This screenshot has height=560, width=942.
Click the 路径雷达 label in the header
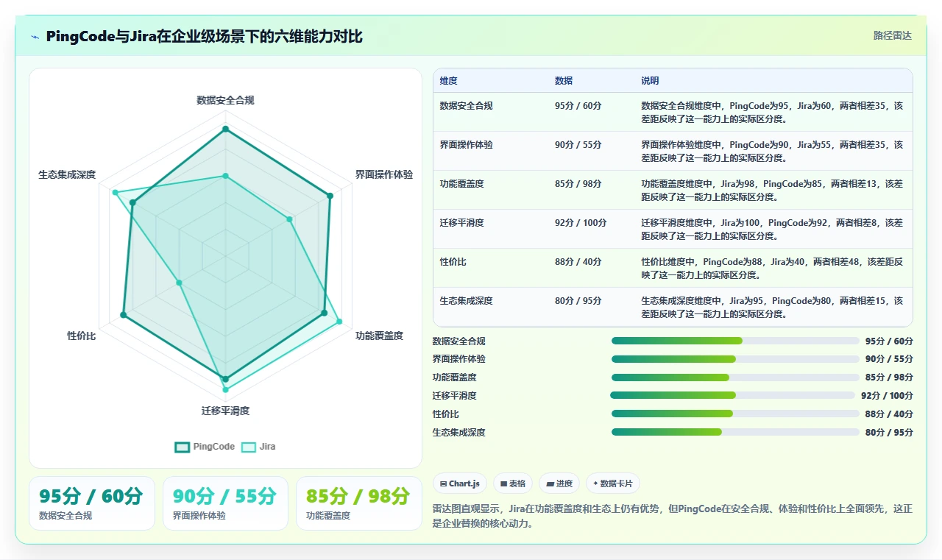[892, 35]
